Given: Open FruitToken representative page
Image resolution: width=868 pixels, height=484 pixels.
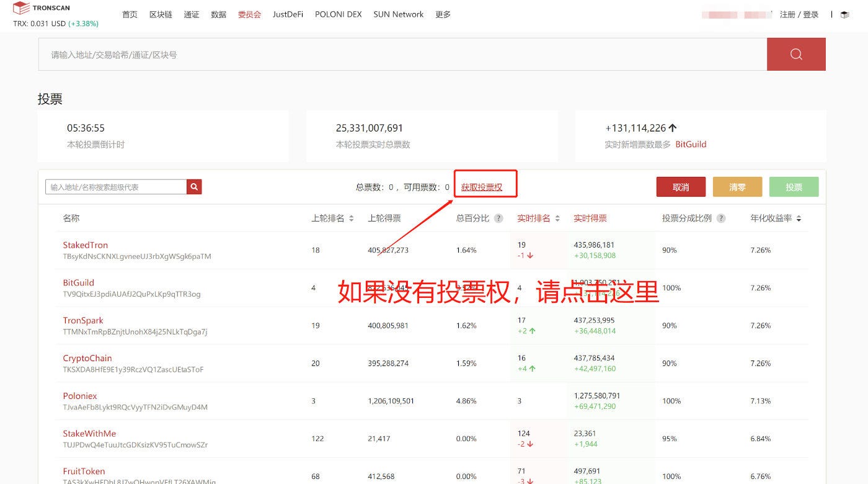Looking at the screenshot, I should tap(84, 471).
